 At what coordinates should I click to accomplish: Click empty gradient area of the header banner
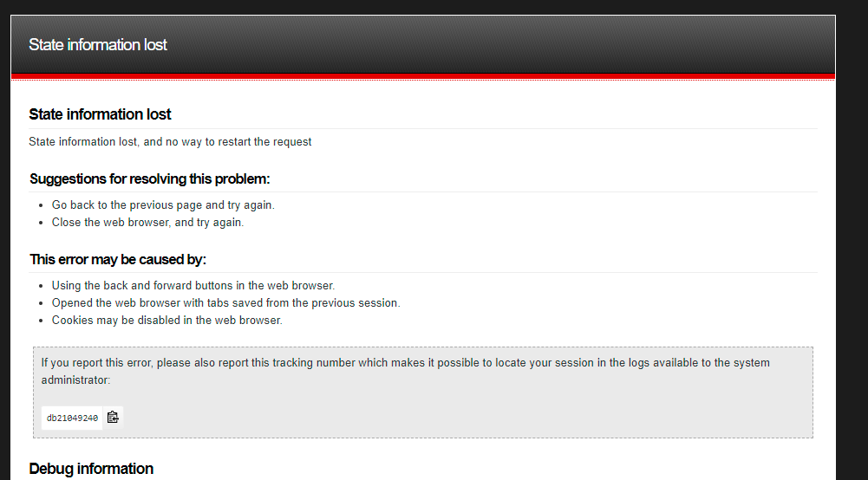click(x=499, y=45)
